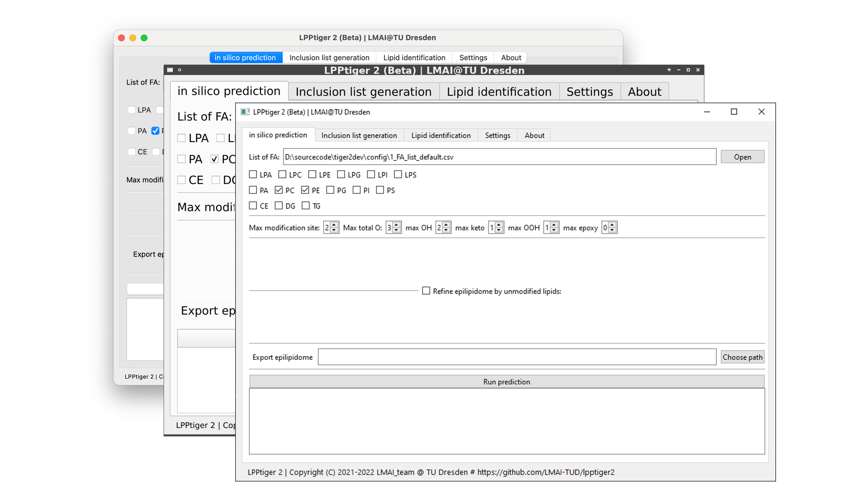
Task: Enable the PG checkbox
Action: [x=330, y=190]
